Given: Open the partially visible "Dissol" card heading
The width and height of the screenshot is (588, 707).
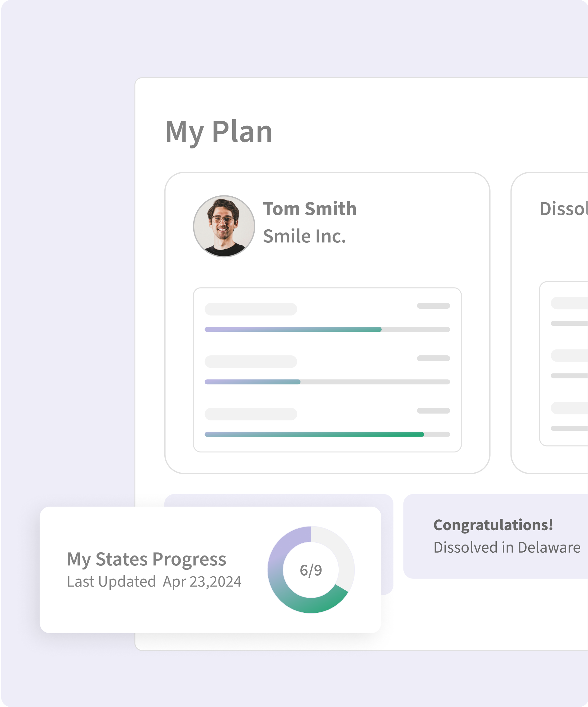Looking at the screenshot, I should 563,209.
